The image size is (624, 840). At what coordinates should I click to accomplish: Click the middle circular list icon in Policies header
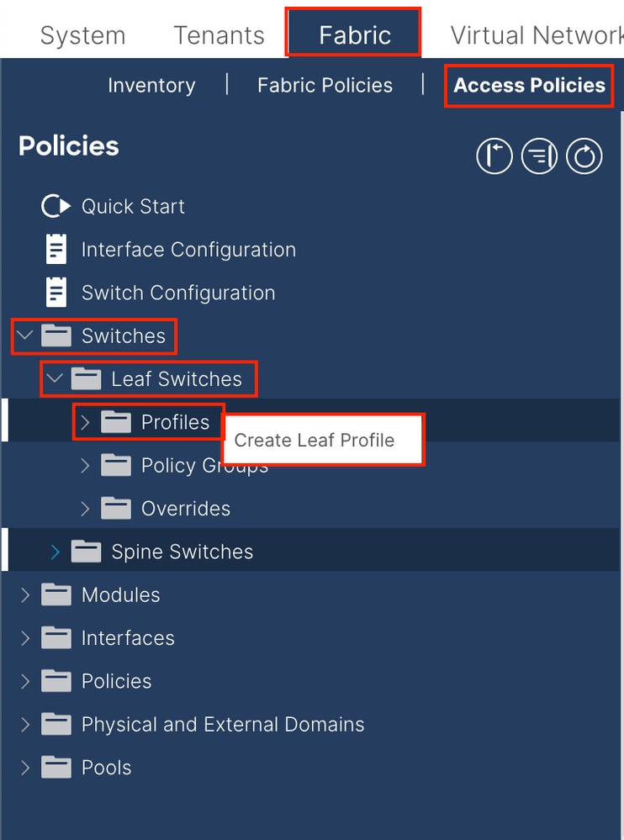[x=539, y=156]
